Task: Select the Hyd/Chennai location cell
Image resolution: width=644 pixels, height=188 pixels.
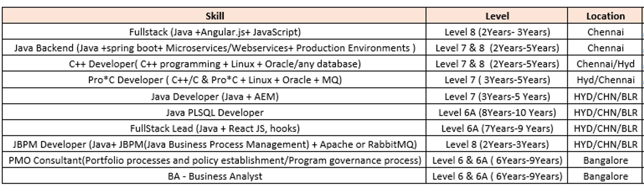Action: tap(605, 80)
